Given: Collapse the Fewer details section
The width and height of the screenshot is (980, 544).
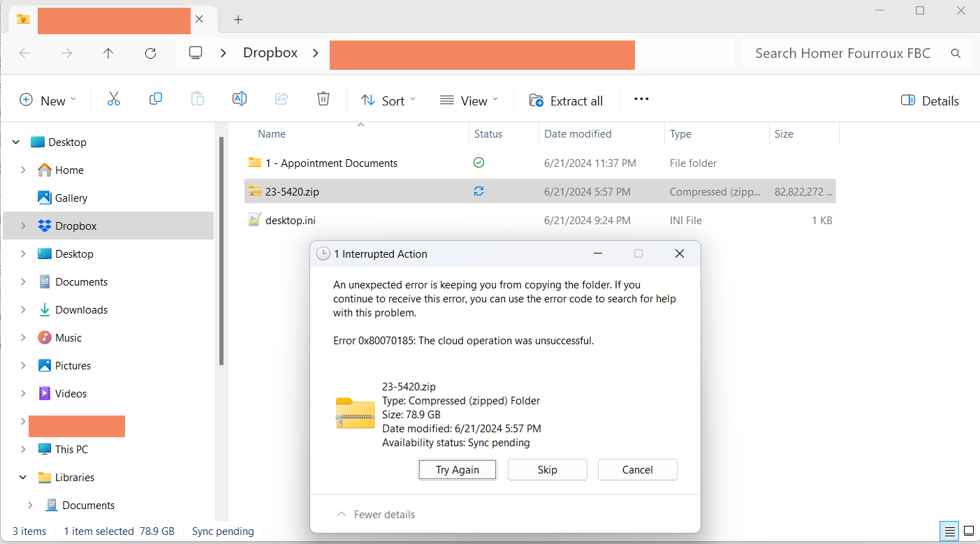Looking at the screenshot, I should [x=376, y=515].
